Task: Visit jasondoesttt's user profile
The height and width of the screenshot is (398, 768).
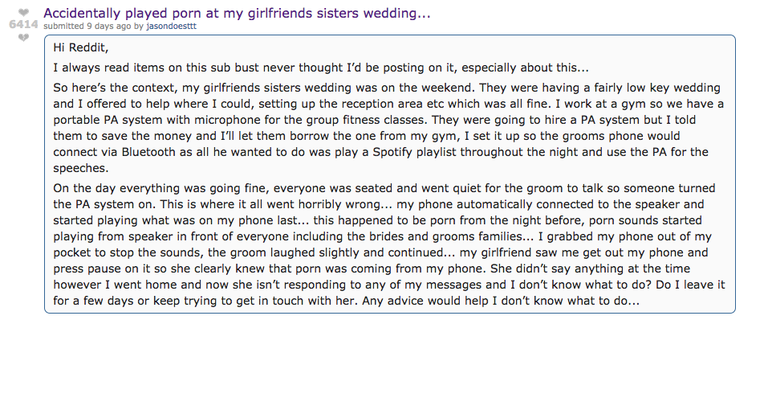Action: click(171, 26)
